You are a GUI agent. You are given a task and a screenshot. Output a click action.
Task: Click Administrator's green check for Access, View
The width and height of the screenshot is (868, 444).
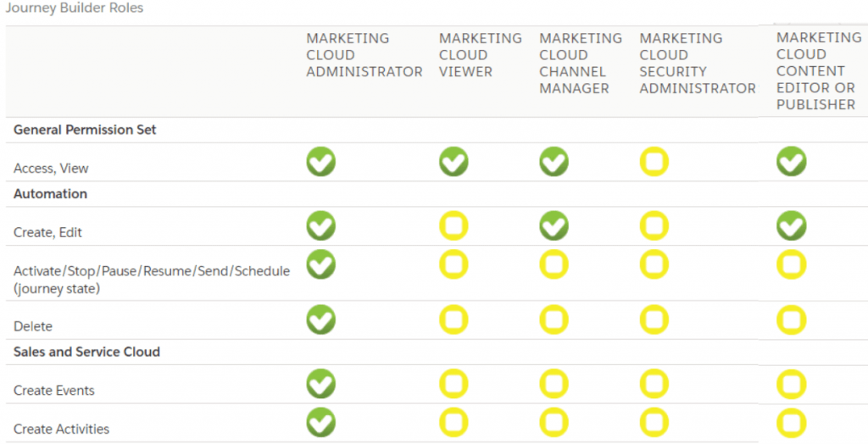tap(321, 161)
